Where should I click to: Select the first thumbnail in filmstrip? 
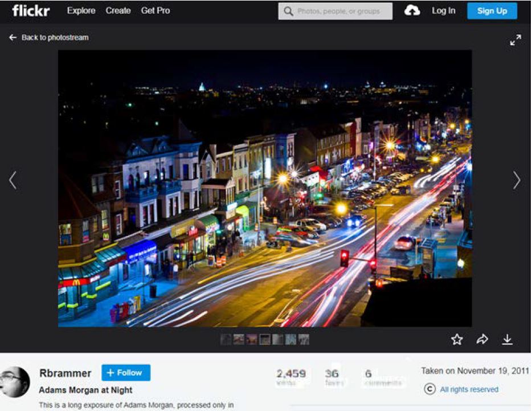coord(226,340)
